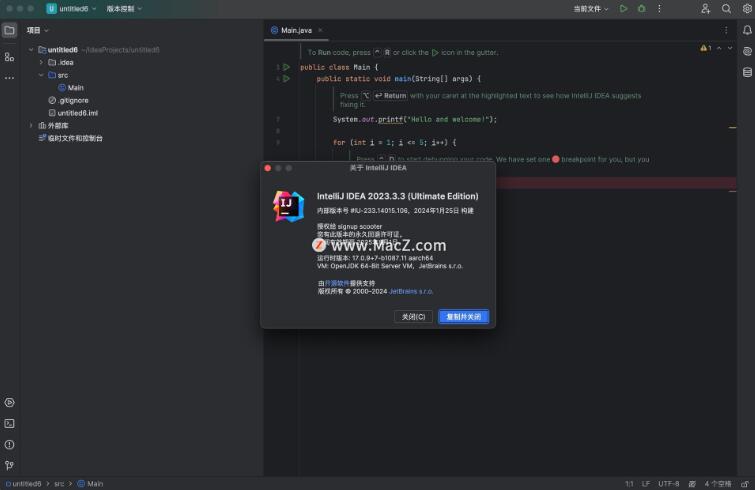The height and width of the screenshot is (490, 755).
Task: Open more run actions menu
Action: pyautogui.click(x=659, y=9)
